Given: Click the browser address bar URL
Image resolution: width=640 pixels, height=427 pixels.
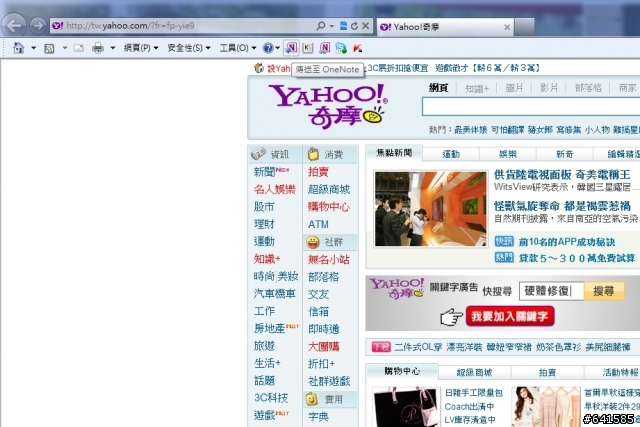Looking at the screenshot, I should coord(131,26).
